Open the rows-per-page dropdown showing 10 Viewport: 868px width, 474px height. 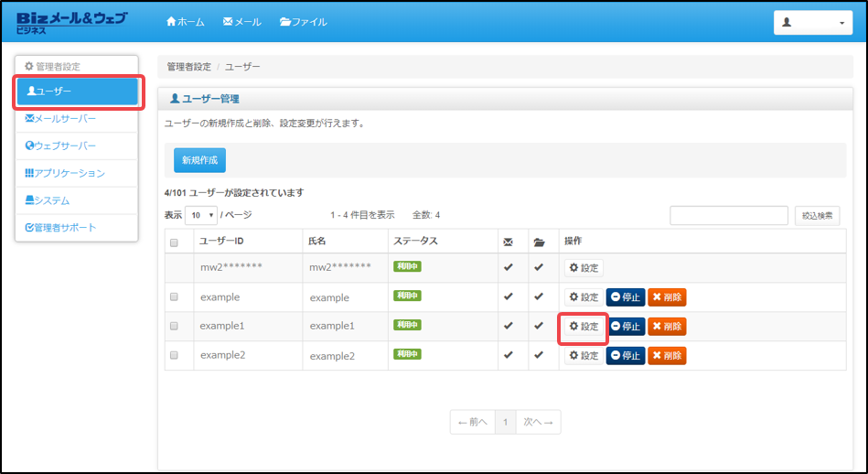200,215
